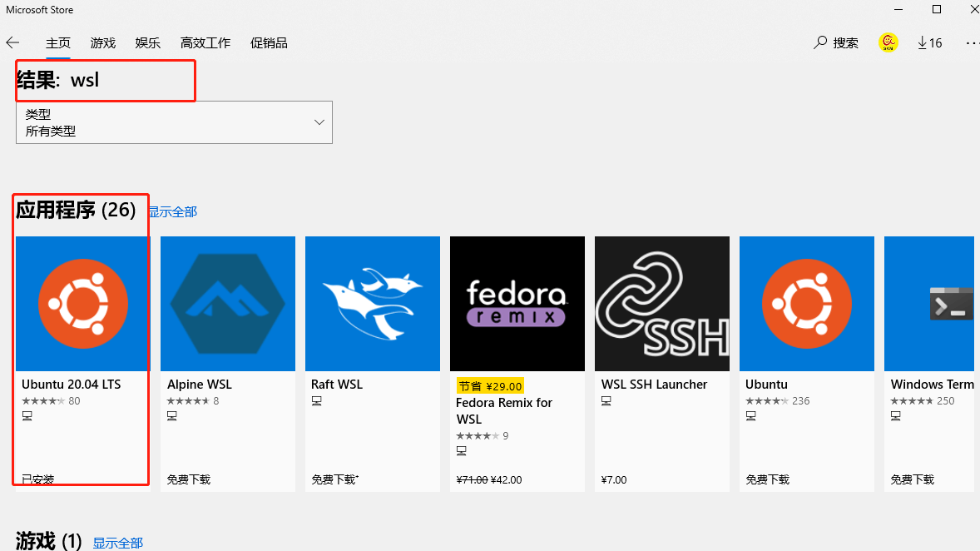
Task: Click 免费下载 under Windows Terminal
Action: [x=913, y=479]
